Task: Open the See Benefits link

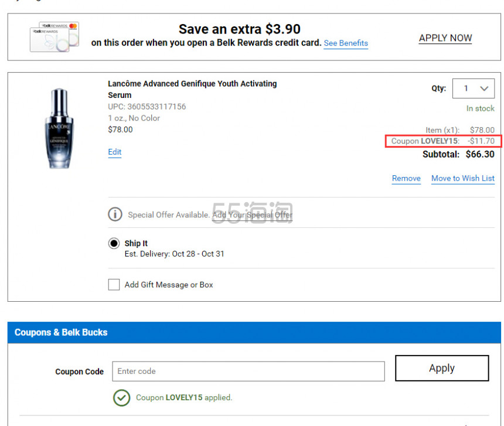Action: tap(346, 43)
